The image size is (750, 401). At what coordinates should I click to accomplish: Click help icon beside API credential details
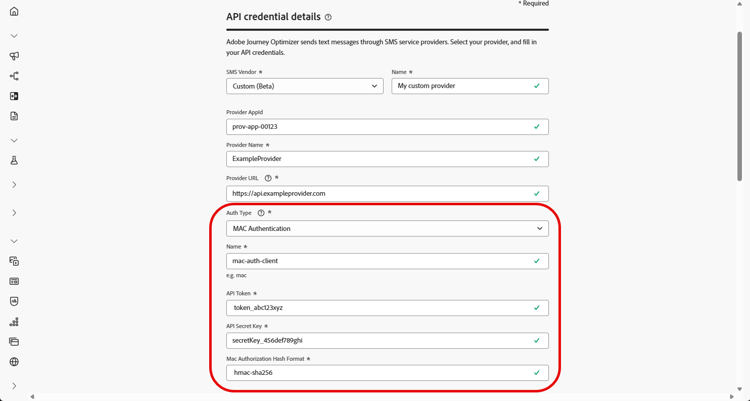(x=328, y=17)
